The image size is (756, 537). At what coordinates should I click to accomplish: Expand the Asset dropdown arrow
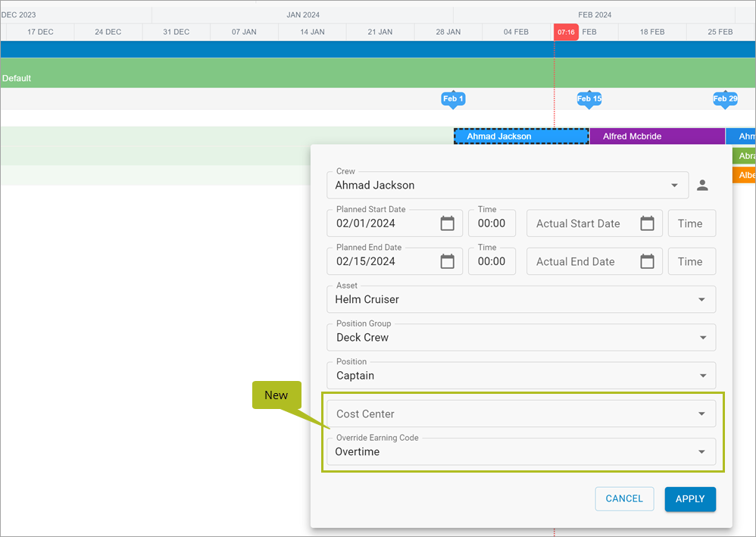pos(701,299)
